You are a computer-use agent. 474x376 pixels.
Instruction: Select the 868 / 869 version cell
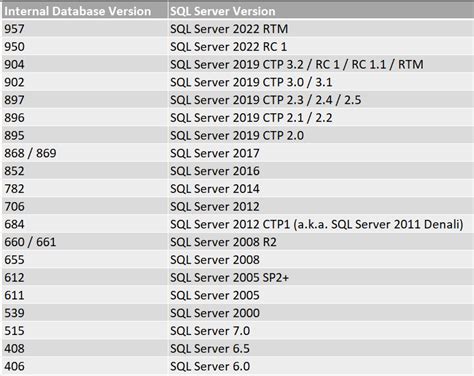85,153
